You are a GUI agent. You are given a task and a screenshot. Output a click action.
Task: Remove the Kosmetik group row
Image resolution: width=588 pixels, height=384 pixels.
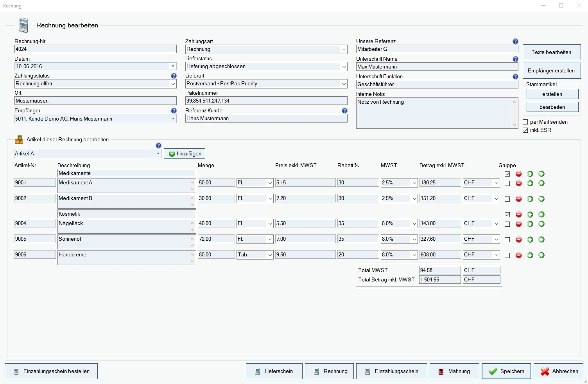pyautogui.click(x=519, y=215)
